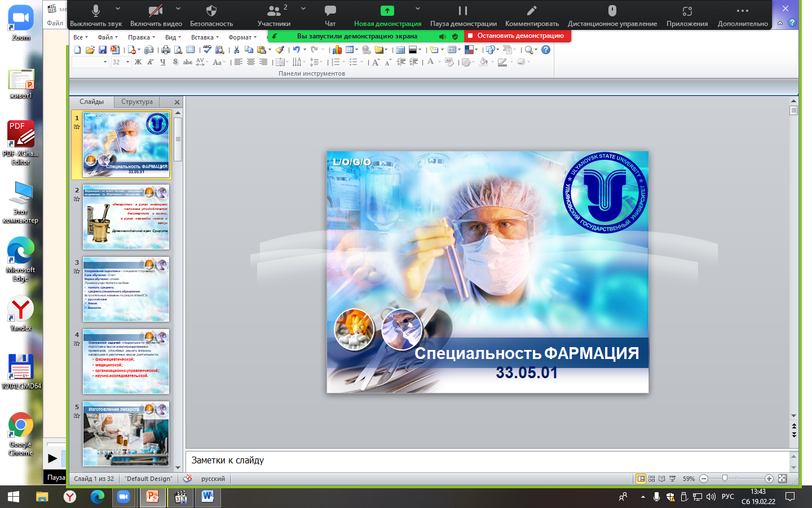The height and width of the screenshot is (508, 812).
Task: Open the Правка menu
Action: pos(142,37)
